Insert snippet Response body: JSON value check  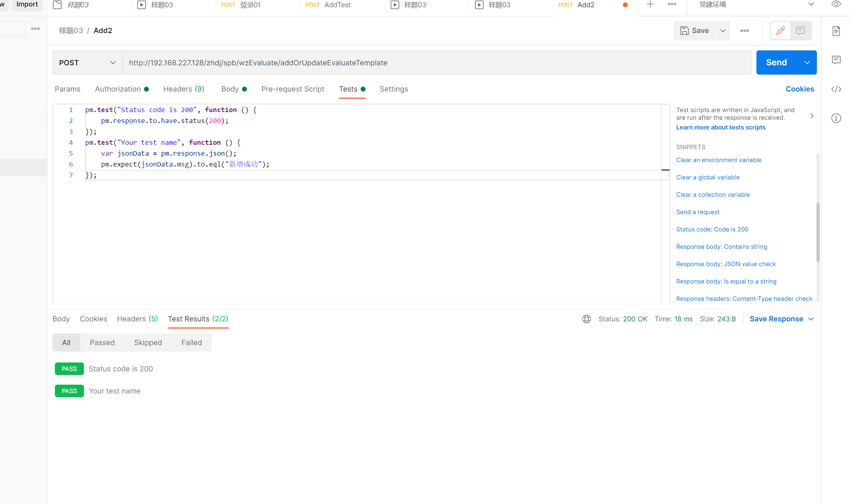(x=726, y=264)
